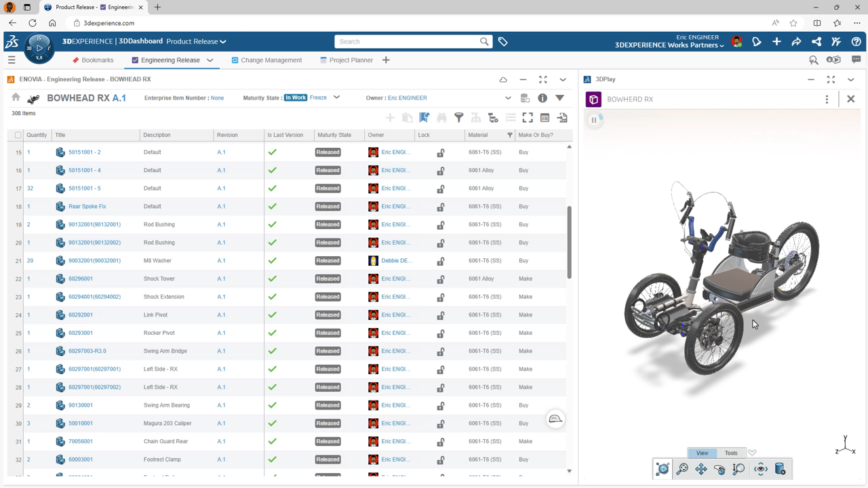This screenshot has height=488, width=868.
Task: Open the Debbie DE... owner link
Action: point(396,261)
